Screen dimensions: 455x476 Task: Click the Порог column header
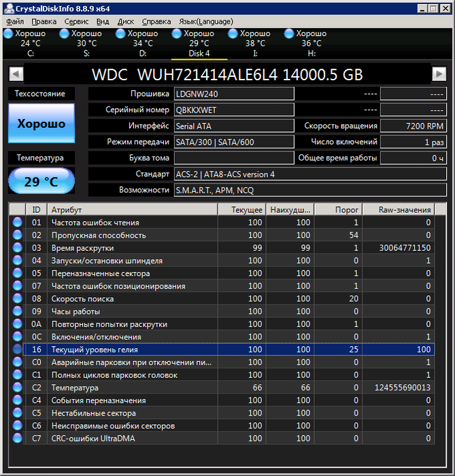tap(338, 209)
